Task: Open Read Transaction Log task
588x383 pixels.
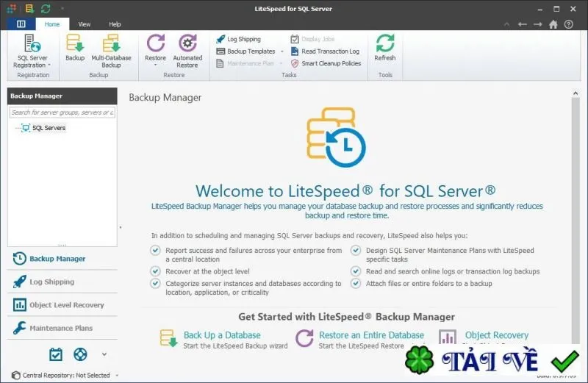Action: click(325, 51)
